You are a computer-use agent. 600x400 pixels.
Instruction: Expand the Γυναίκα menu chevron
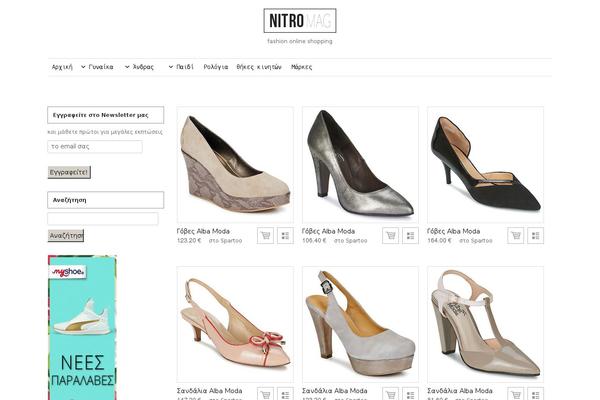click(83, 67)
